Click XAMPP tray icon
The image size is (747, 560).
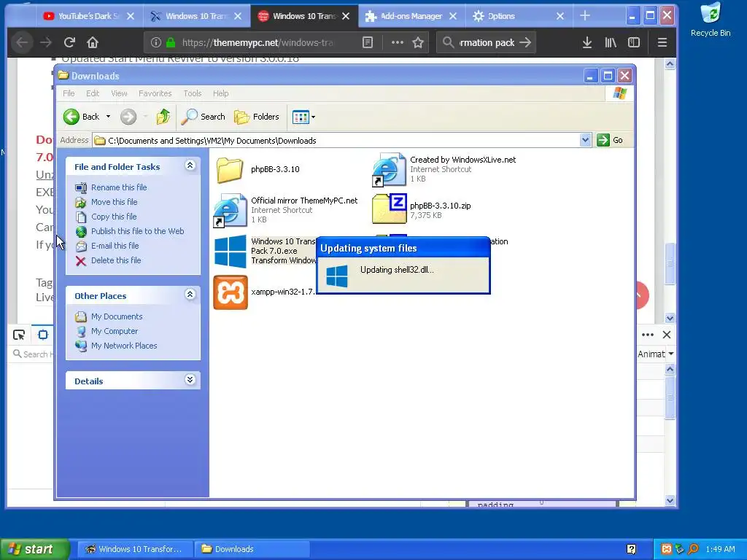coord(667,549)
